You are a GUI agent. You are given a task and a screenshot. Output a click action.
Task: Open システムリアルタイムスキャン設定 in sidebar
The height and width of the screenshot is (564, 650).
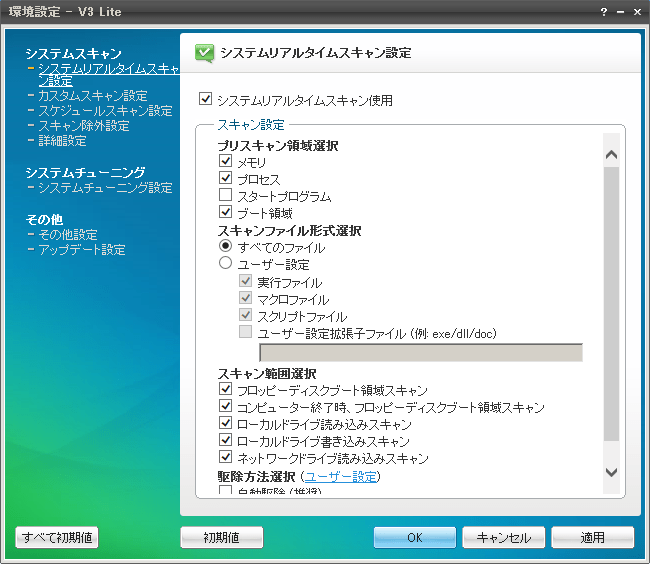(108, 74)
